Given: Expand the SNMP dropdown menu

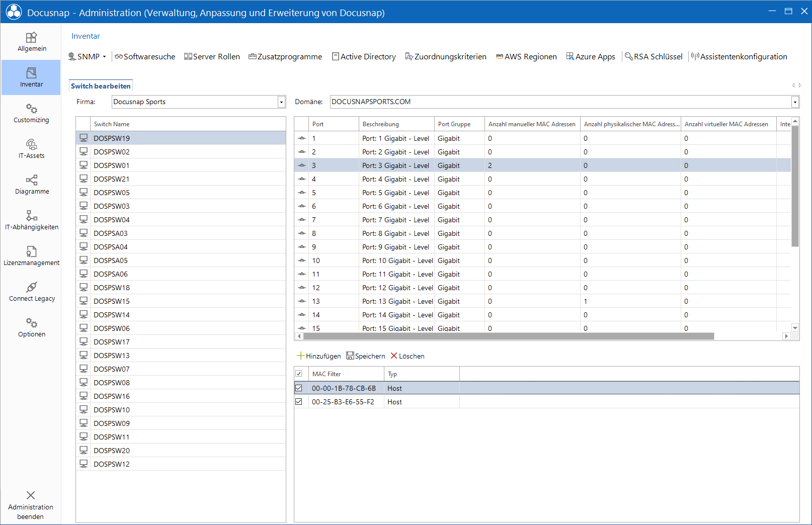Looking at the screenshot, I should pos(105,57).
